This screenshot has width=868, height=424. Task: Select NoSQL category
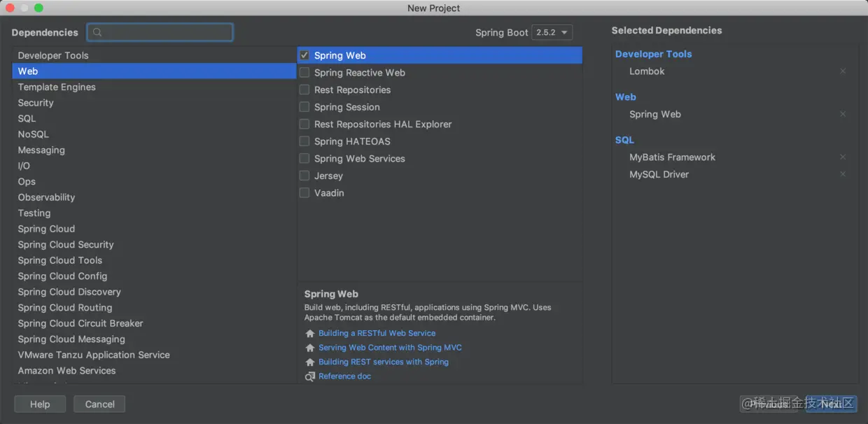pos(154,134)
